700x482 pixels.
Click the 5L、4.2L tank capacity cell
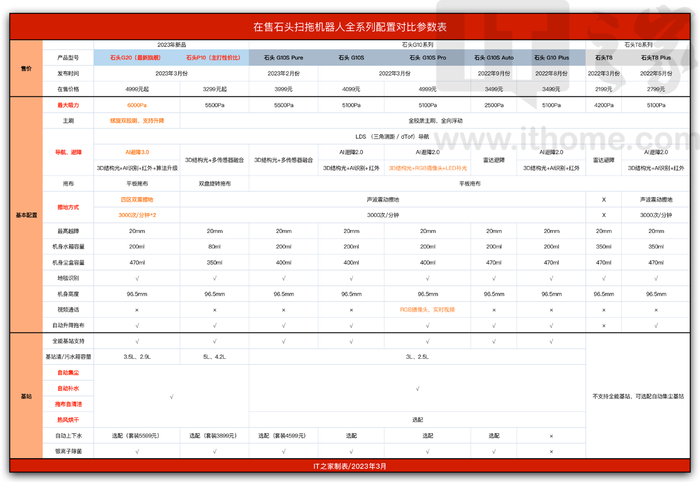click(x=214, y=357)
